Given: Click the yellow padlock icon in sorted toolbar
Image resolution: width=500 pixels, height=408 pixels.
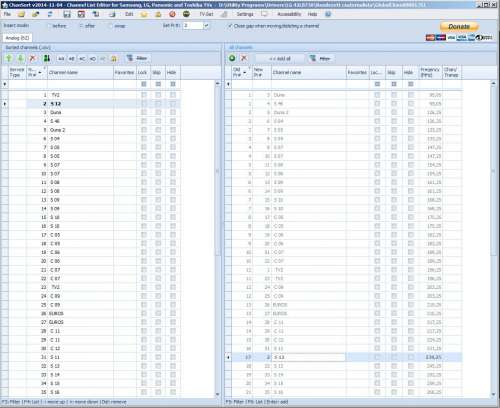Looking at the screenshot, I should [114, 59].
